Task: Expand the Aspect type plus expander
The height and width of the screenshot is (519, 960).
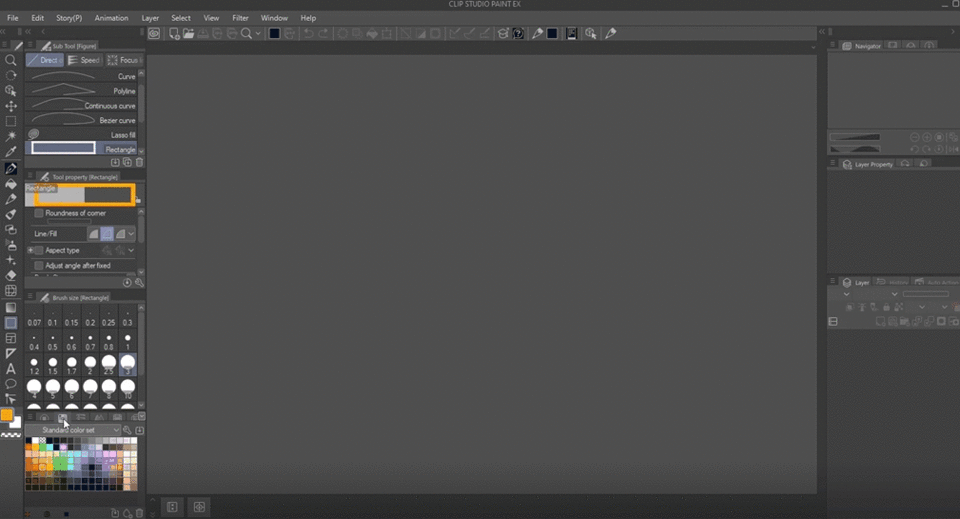Action: (x=30, y=250)
